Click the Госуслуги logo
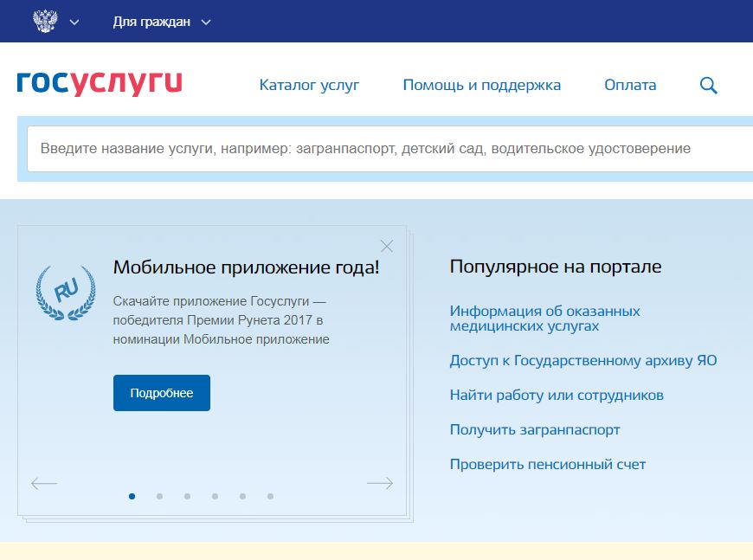 click(x=100, y=83)
